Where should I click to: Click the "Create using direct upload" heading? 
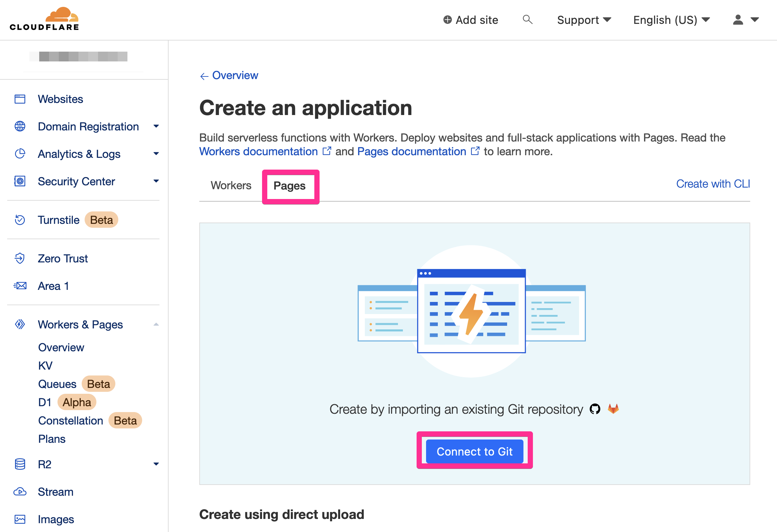coord(282,514)
